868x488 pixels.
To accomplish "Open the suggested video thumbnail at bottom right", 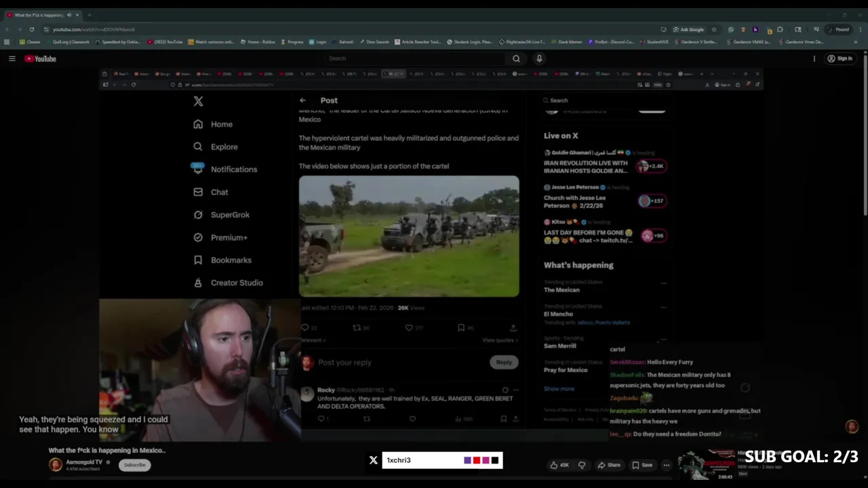I will [x=707, y=465].
